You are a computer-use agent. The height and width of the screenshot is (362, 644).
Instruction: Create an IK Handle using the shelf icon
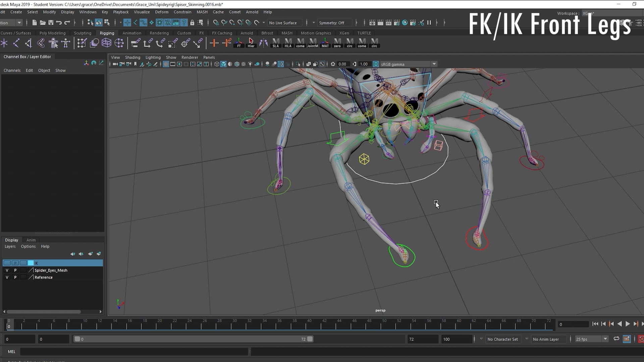coord(28,43)
